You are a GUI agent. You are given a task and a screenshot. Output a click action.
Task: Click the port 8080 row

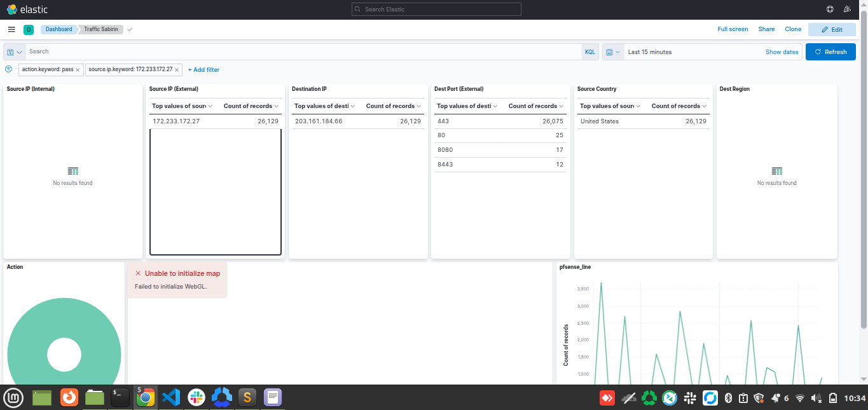click(x=500, y=150)
